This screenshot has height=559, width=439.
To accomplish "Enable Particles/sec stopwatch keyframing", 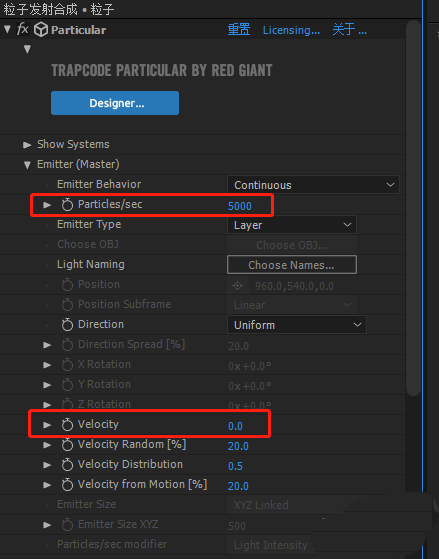I will 67,205.
